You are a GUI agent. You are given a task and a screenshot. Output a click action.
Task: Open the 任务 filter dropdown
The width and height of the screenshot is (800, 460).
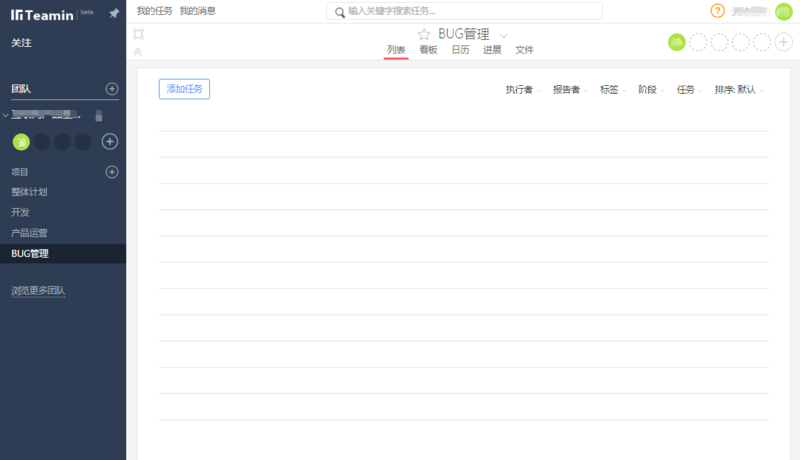[689, 90]
